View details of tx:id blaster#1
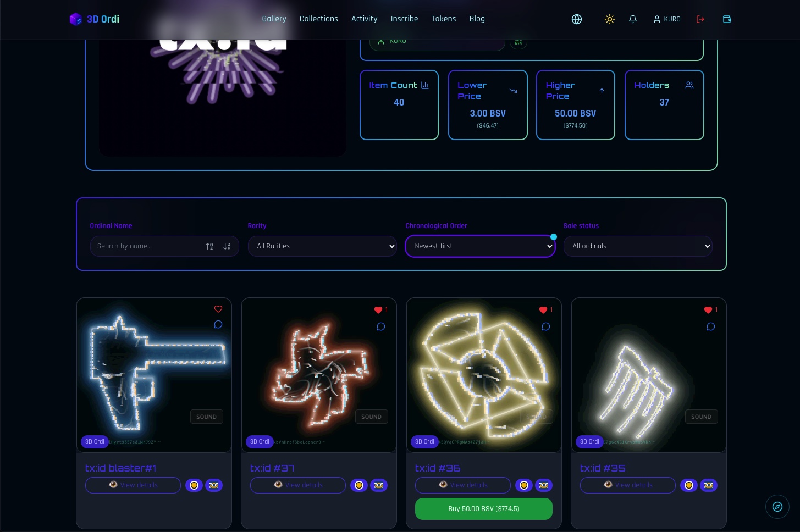800x532 pixels. [x=133, y=485]
